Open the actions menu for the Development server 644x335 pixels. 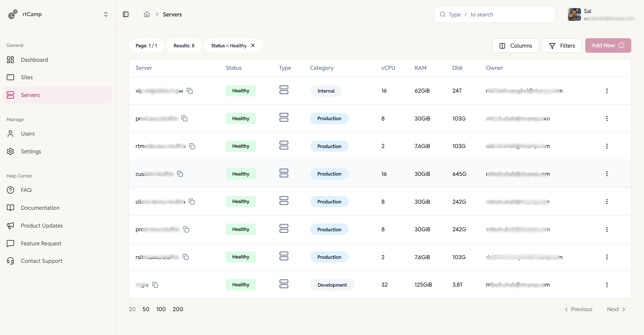(607, 285)
